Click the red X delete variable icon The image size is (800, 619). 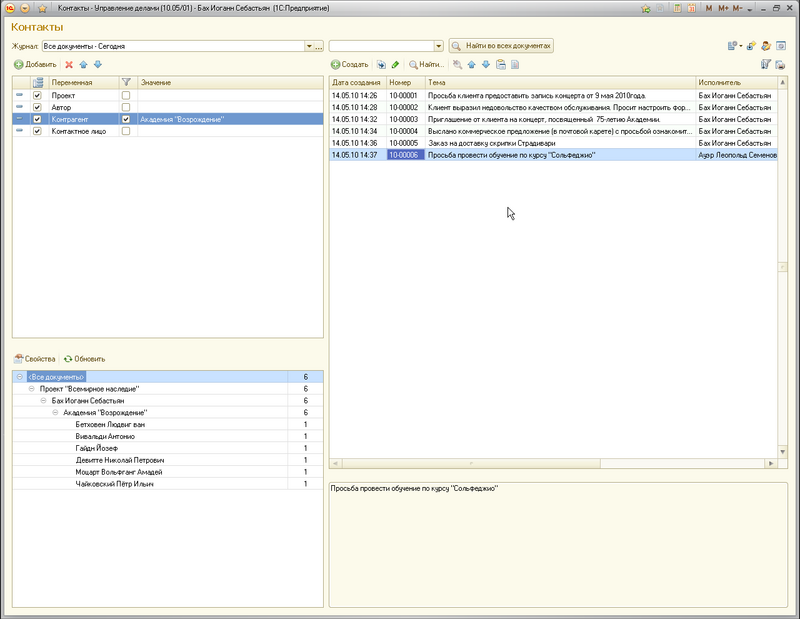tap(69, 64)
